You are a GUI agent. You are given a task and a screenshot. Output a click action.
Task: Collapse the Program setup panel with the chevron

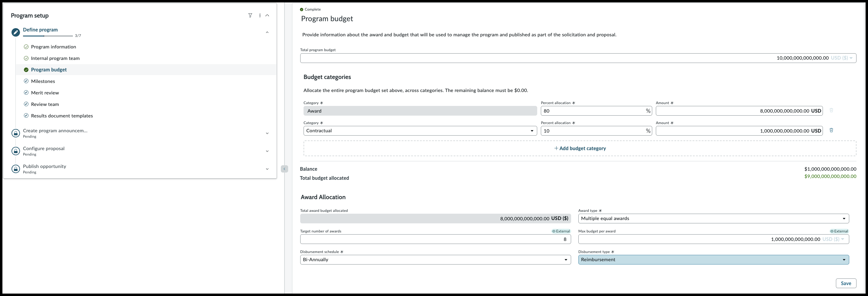click(267, 15)
